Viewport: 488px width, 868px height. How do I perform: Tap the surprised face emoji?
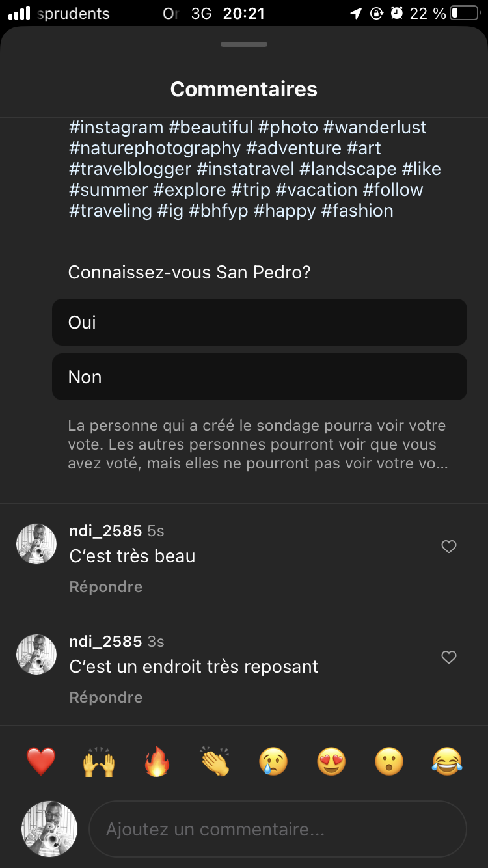pyautogui.click(x=389, y=761)
